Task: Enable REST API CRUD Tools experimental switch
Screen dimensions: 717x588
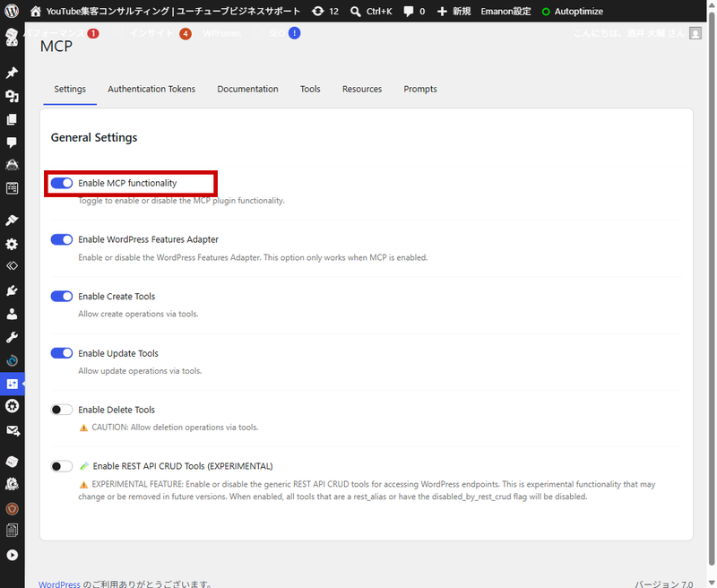Action: click(62, 466)
